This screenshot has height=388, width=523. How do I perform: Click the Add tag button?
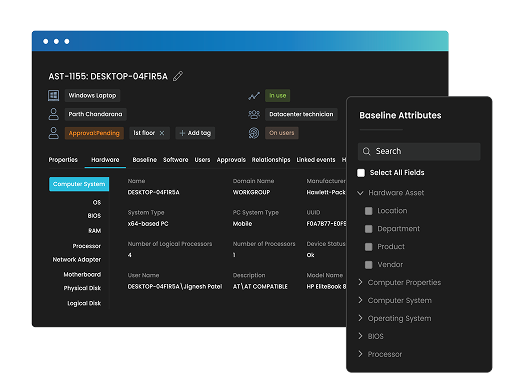(x=195, y=133)
